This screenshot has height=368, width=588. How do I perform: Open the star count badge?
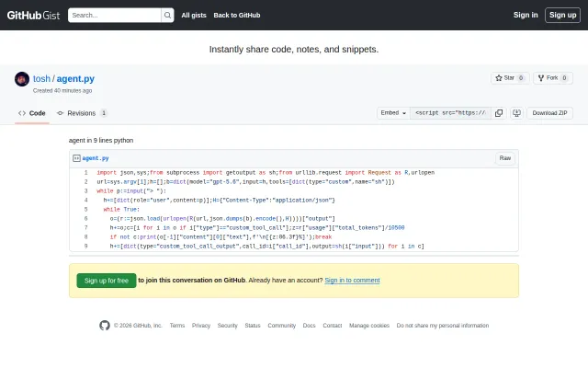(521, 78)
